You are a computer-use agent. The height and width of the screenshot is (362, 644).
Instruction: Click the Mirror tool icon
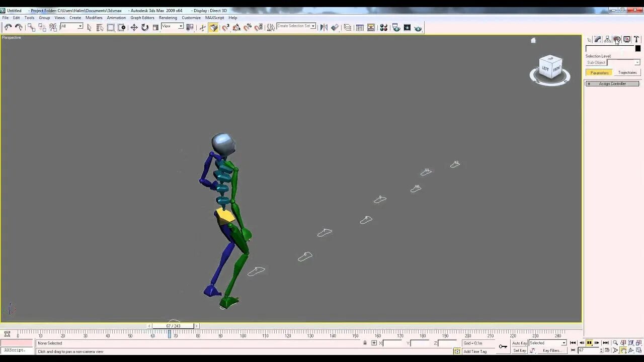coord(324,28)
